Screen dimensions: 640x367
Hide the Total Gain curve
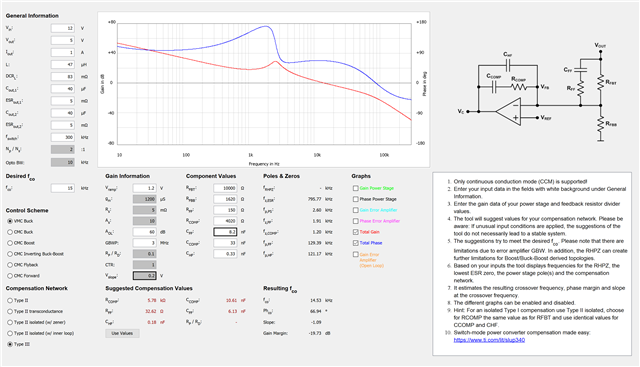pyautogui.click(x=356, y=232)
